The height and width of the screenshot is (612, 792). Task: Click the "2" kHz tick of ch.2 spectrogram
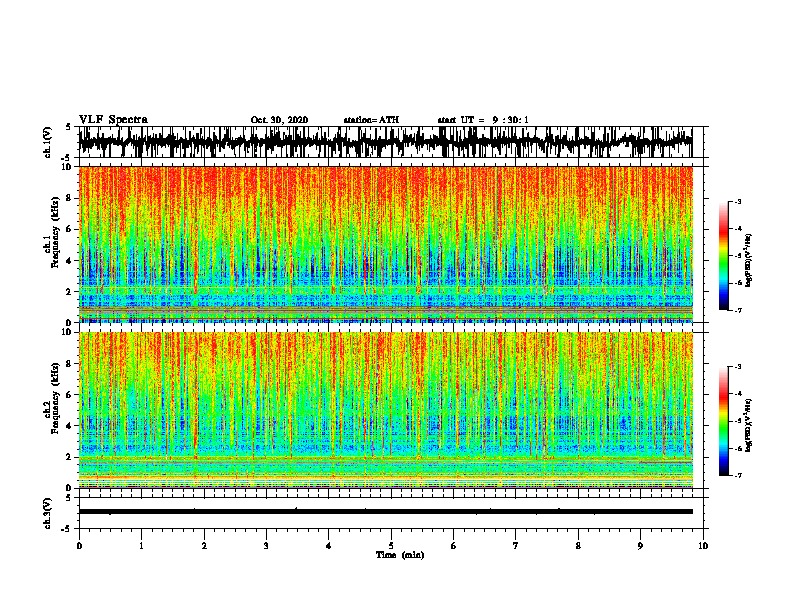70,457
